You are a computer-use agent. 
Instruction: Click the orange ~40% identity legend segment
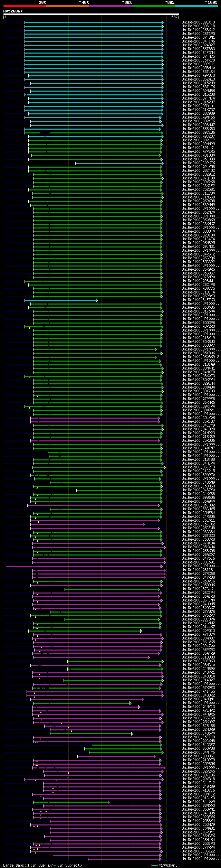click(x=67, y=6)
